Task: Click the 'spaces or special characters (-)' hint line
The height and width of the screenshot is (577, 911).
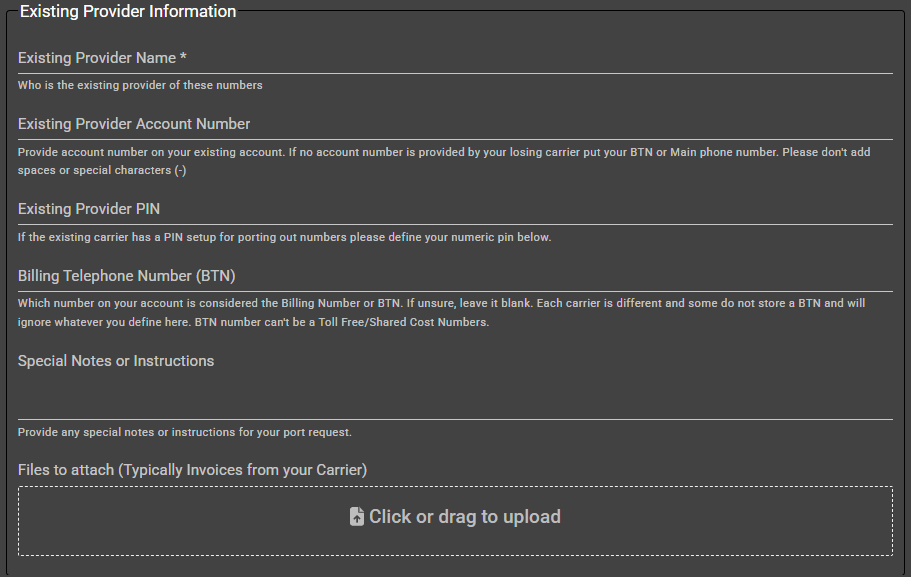Action: (102, 170)
